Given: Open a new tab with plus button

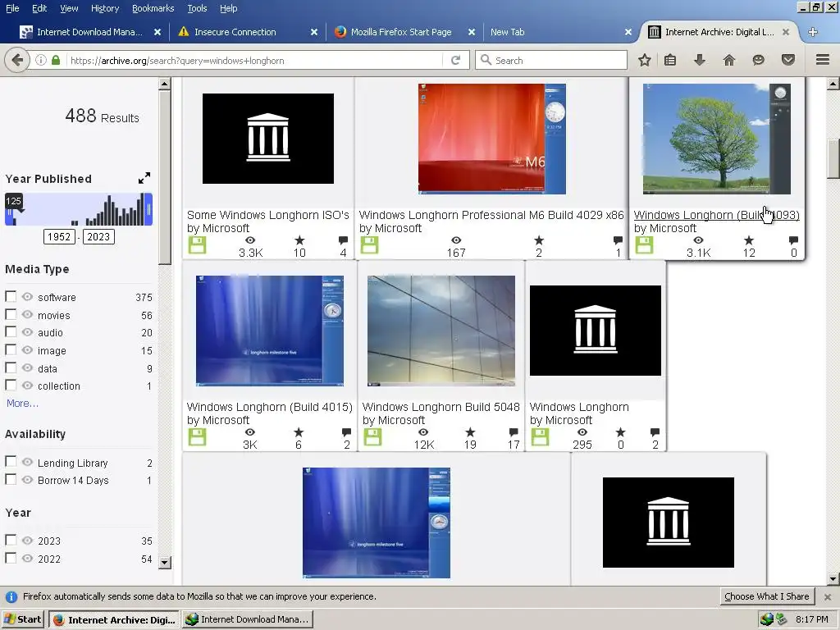Looking at the screenshot, I should click(813, 32).
